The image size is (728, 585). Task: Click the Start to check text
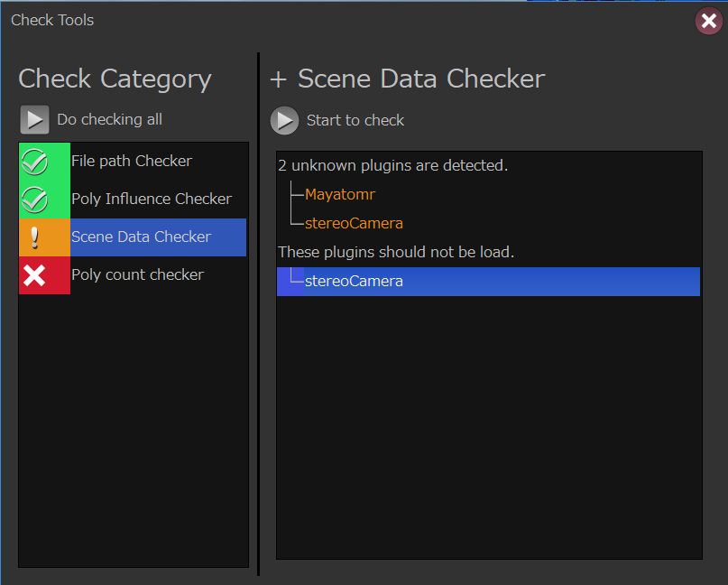[x=355, y=120]
